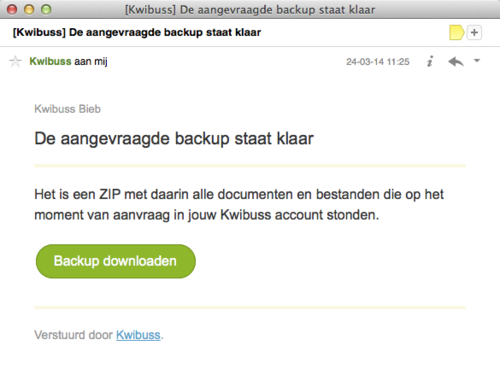Image resolution: width=500 pixels, height=369 pixels.
Task: Click the "aan mij" recipient text
Action: (91, 62)
